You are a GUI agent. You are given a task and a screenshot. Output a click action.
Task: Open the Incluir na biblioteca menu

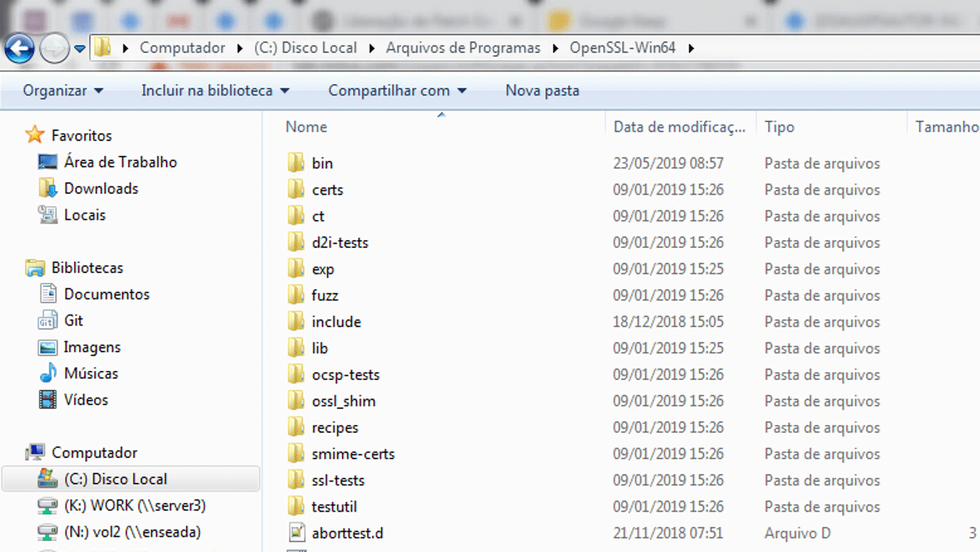click(x=216, y=91)
